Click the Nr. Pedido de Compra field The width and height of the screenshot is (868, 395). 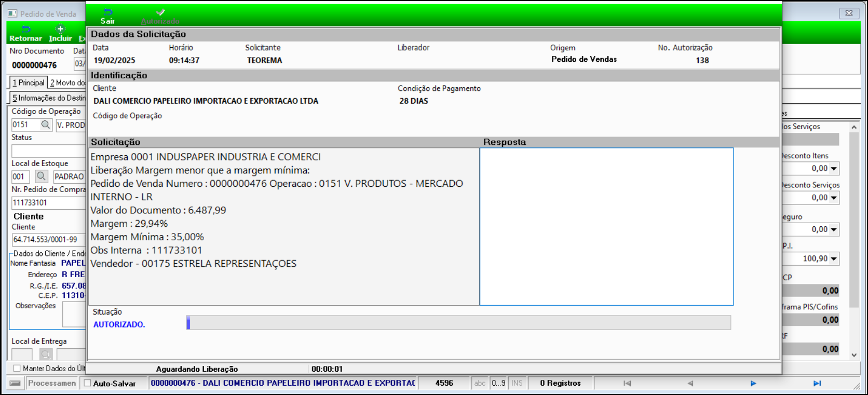[48, 202]
